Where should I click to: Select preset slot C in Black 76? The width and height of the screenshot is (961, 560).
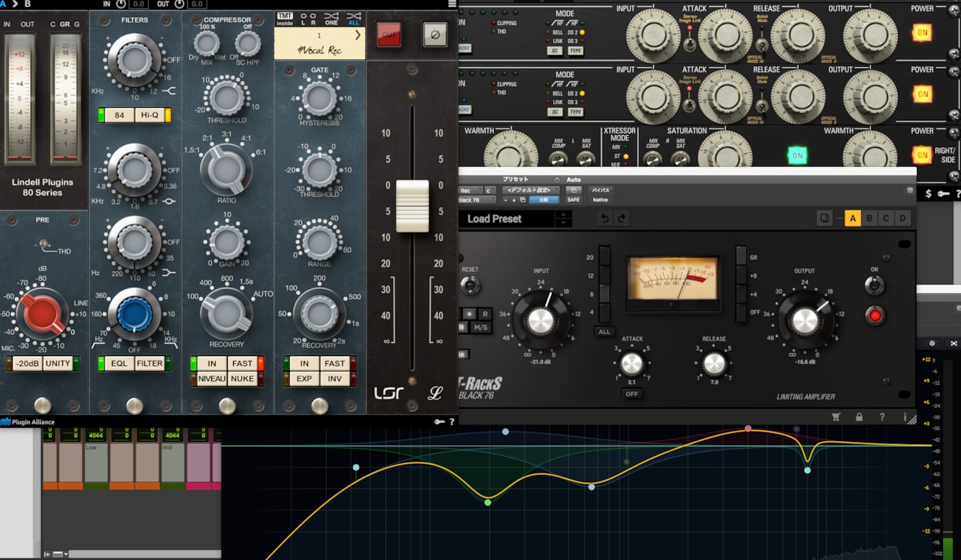(x=886, y=218)
